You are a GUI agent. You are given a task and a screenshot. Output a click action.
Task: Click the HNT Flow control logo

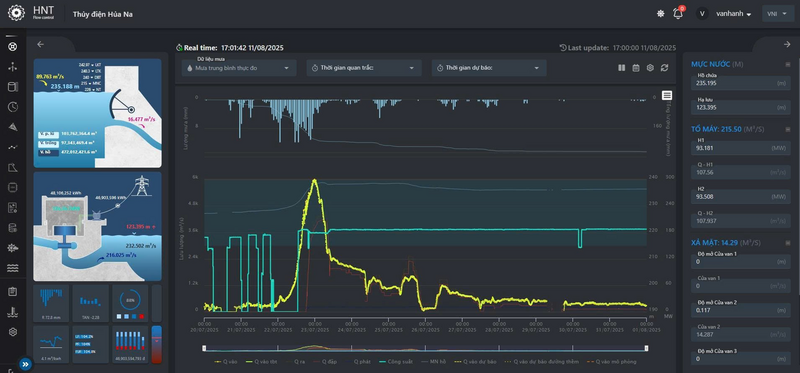31,13
